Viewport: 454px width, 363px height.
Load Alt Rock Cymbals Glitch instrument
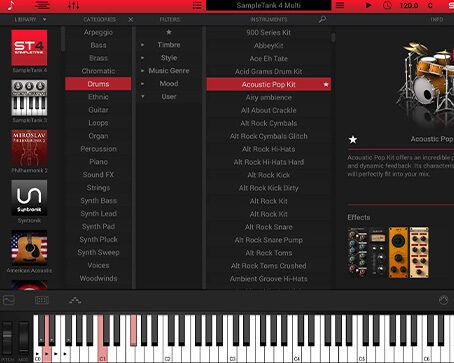[269, 136]
